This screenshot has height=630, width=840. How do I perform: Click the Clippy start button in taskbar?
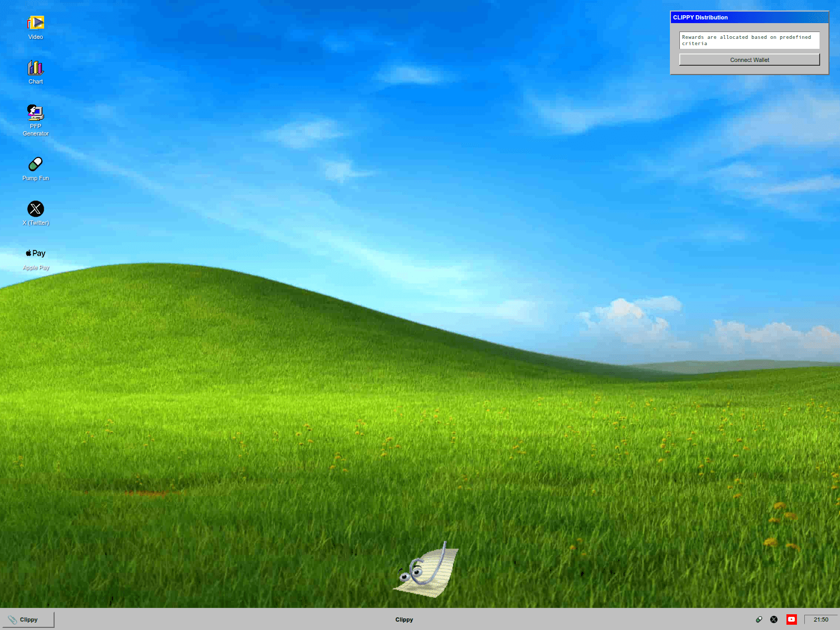pos(27,619)
